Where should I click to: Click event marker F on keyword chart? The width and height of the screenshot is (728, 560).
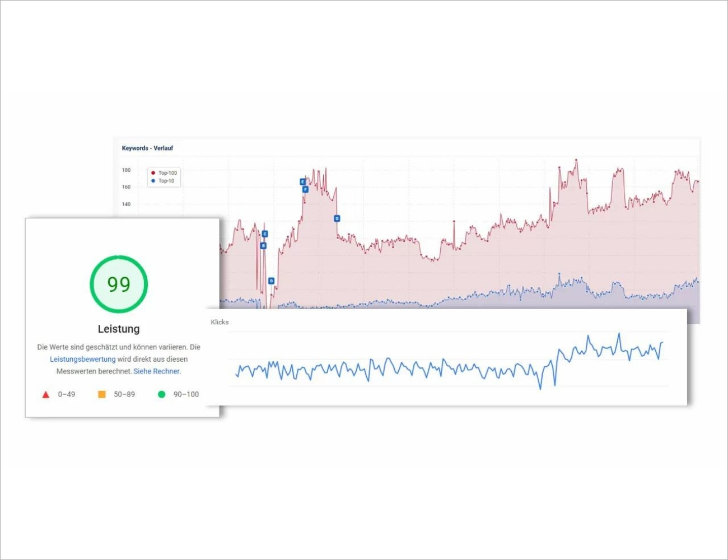pyautogui.click(x=305, y=190)
